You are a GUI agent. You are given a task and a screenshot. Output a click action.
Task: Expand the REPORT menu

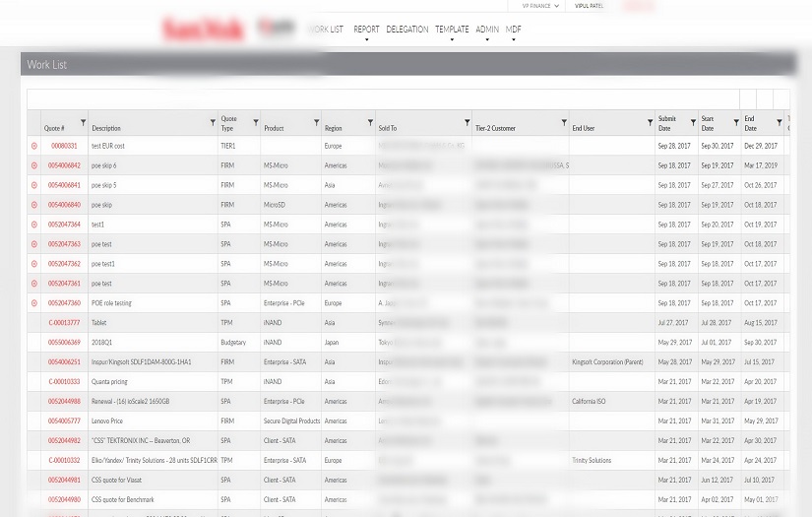[x=366, y=30]
